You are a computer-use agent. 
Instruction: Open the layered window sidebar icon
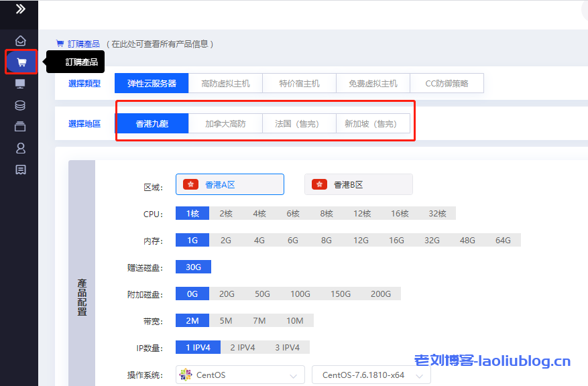(20, 127)
